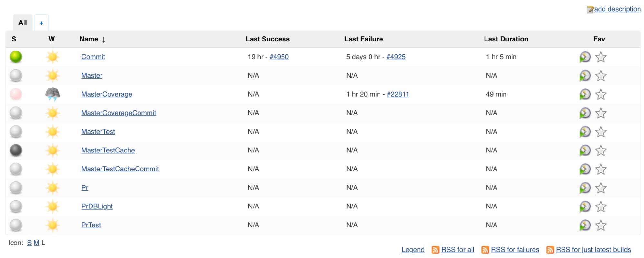
Task: Schedule a build for MasterCoverage job
Action: coord(584,94)
